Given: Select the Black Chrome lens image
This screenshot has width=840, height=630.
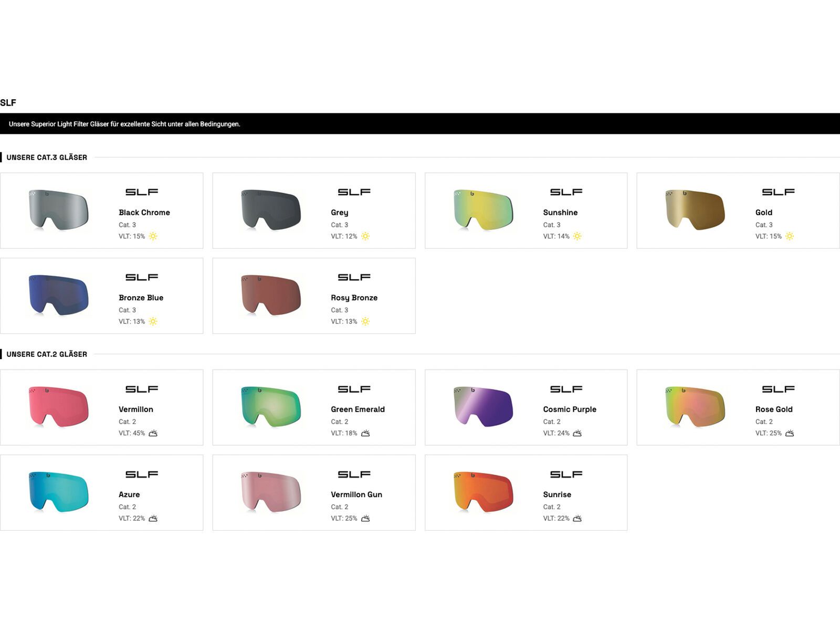Looking at the screenshot, I should [58, 210].
